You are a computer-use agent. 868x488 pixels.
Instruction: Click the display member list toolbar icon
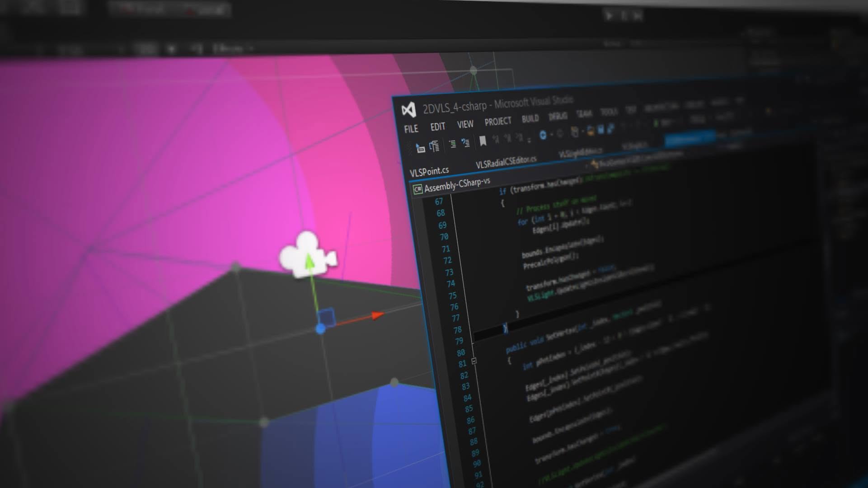point(420,148)
